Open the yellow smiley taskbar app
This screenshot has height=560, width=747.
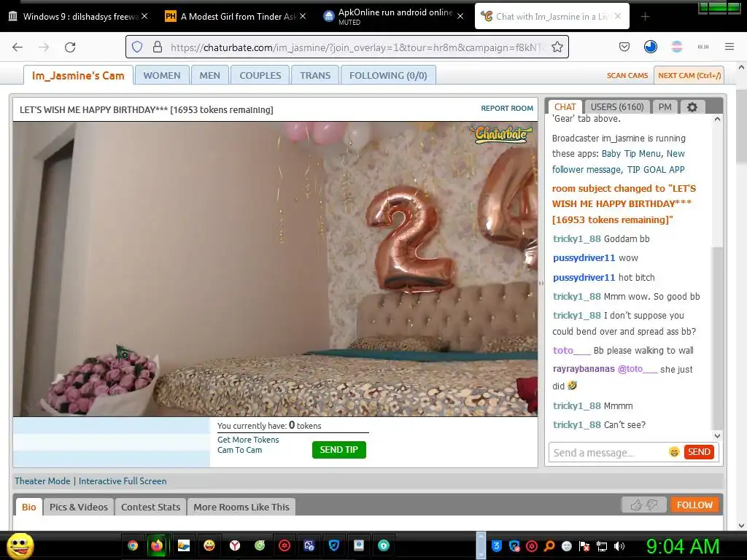[x=209, y=545]
